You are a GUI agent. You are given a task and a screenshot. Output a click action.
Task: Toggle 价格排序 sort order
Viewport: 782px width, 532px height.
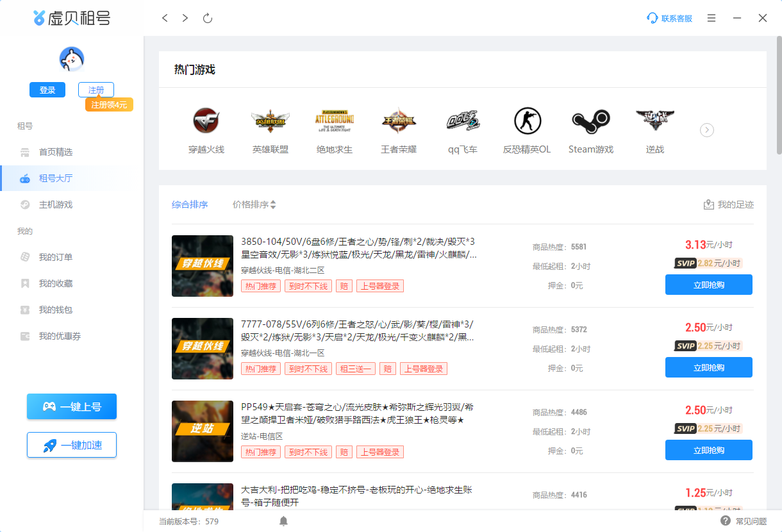click(254, 204)
